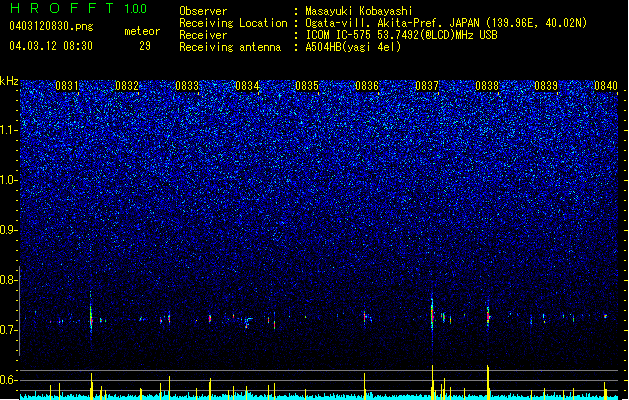Click the meteor label
This screenshot has height=400, width=629.
[142, 31]
